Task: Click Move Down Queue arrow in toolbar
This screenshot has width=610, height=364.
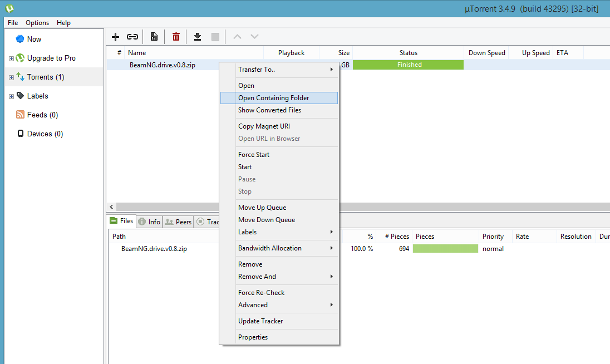Action: tap(254, 37)
